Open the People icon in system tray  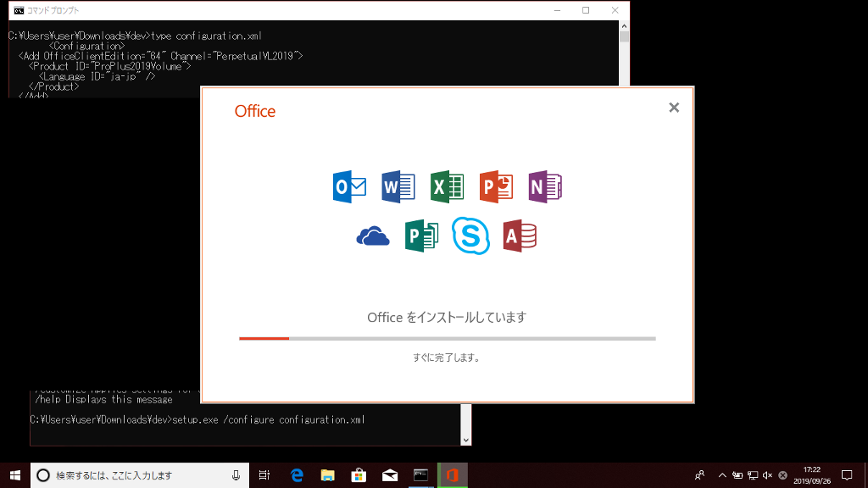coord(699,475)
